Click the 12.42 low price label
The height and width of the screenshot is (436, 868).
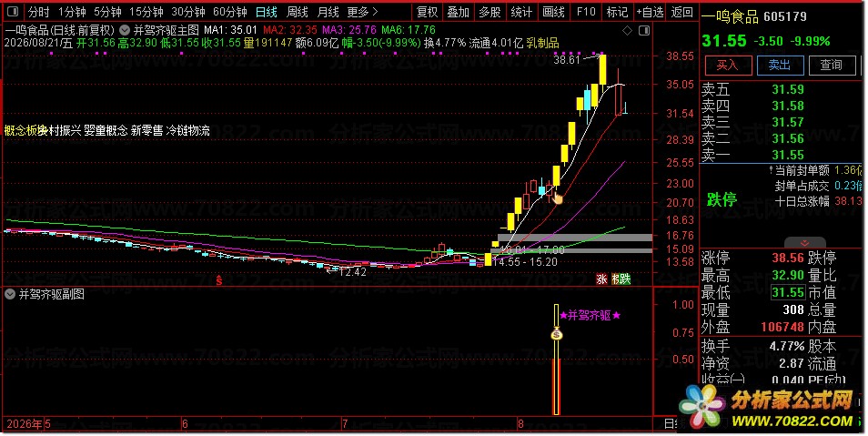353,272
